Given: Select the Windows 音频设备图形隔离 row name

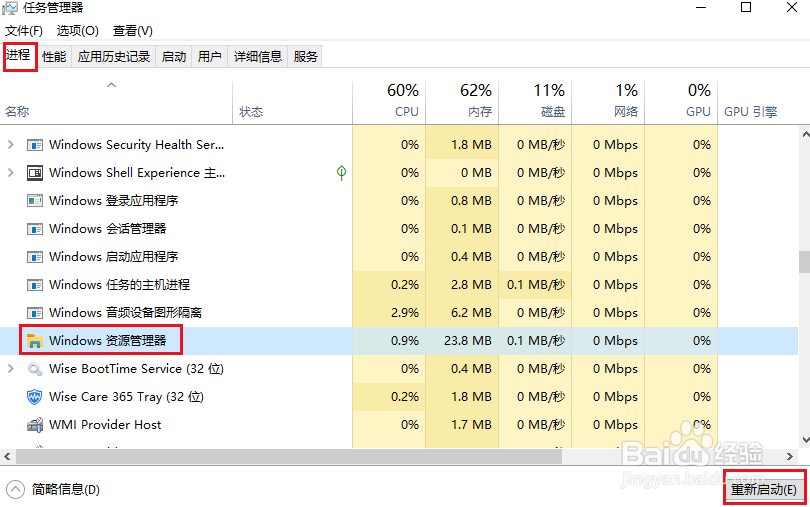Looking at the screenshot, I should (x=125, y=313).
